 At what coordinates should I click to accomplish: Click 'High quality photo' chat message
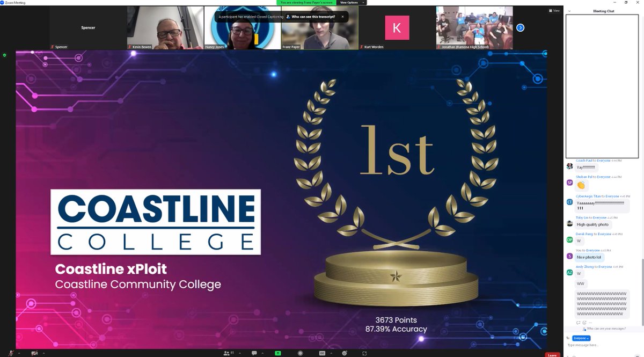(592, 224)
